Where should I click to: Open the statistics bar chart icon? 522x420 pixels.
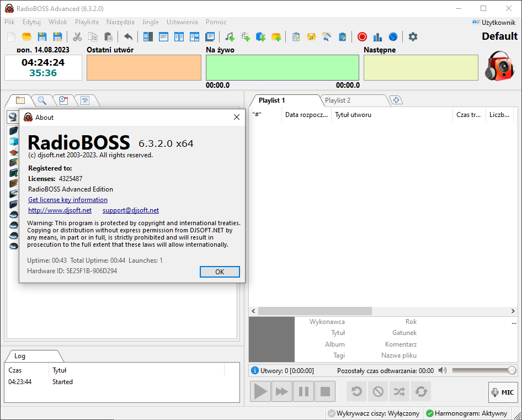377,36
